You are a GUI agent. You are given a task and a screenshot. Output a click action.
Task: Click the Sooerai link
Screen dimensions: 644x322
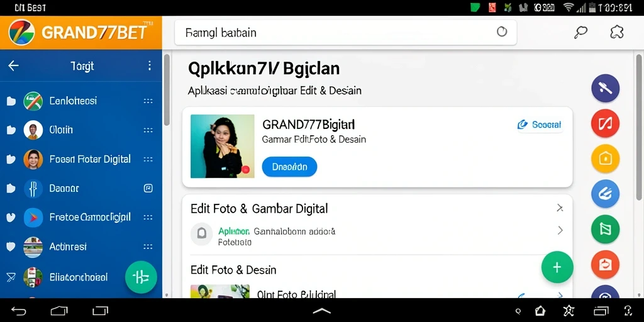(x=540, y=125)
